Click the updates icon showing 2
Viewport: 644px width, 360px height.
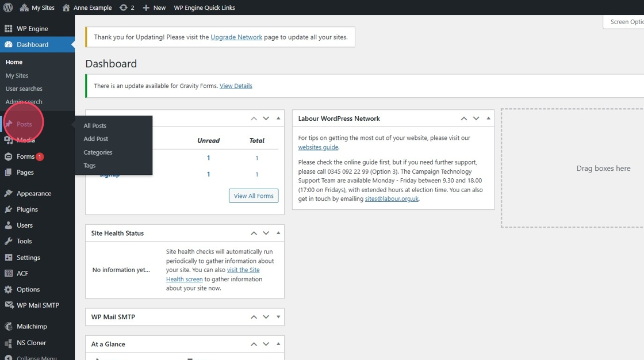124,7
